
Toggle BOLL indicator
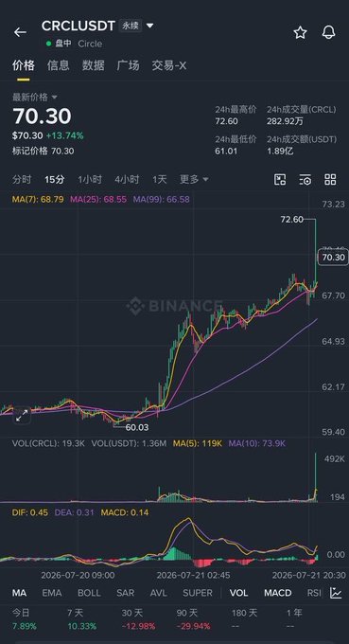tap(89, 593)
